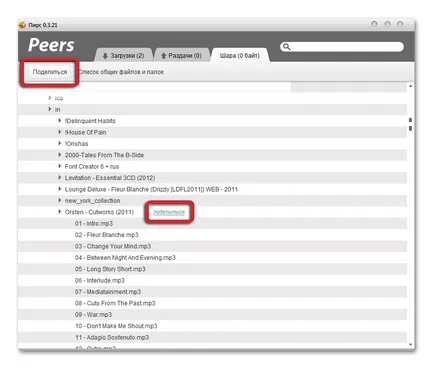Click the vertical scrollbar thumb

tap(411, 124)
